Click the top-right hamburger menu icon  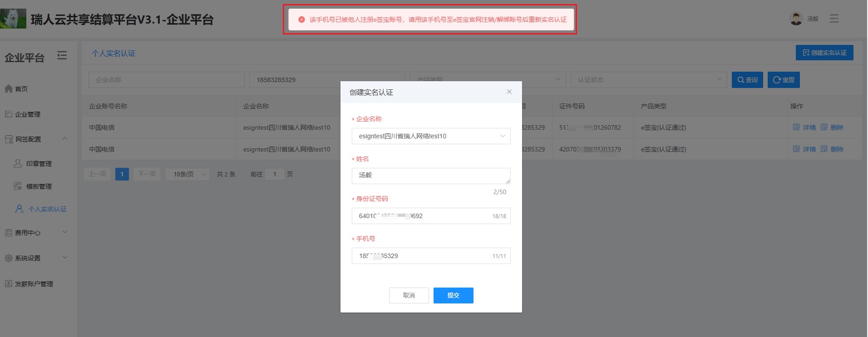click(834, 19)
